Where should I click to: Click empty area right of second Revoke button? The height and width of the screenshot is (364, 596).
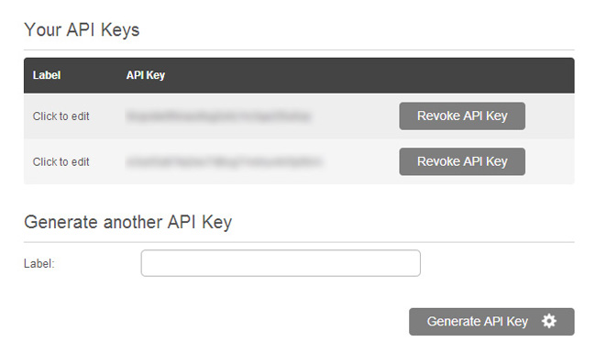[549, 161]
